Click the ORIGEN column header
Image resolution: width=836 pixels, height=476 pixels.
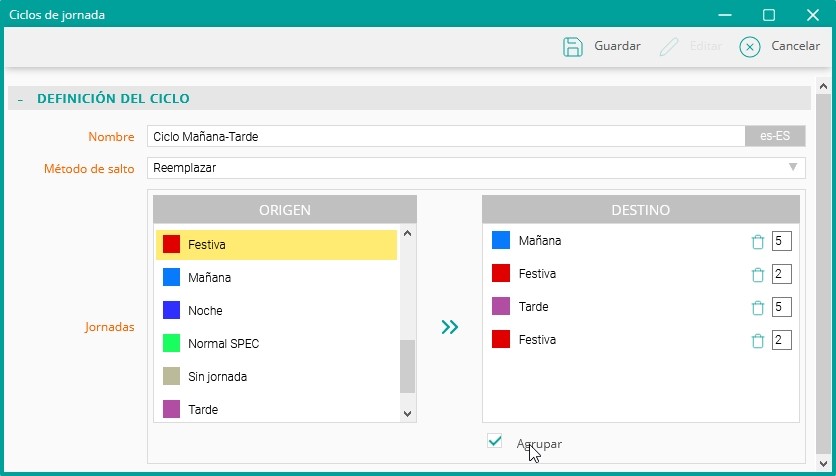coord(285,209)
